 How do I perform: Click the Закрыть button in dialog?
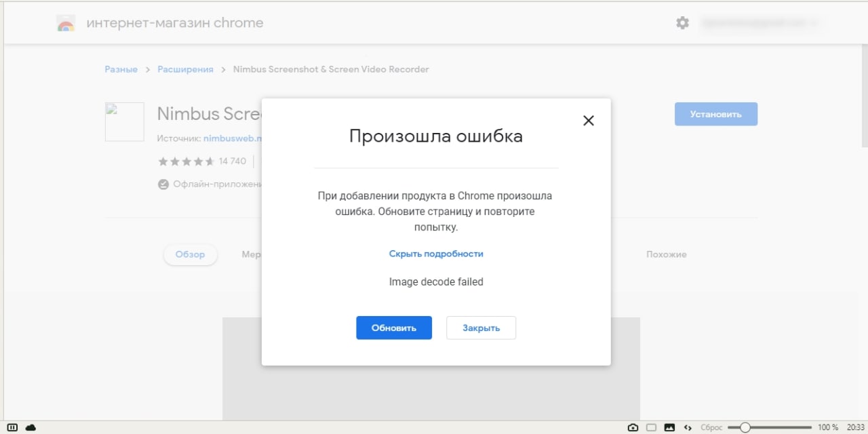tap(481, 328)
